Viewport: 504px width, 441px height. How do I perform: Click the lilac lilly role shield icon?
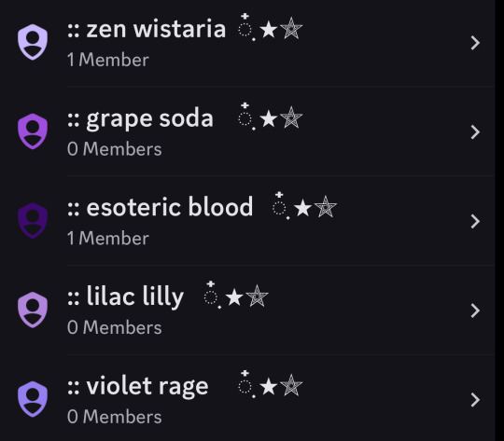pyautogui.click(x=33, y=310)
